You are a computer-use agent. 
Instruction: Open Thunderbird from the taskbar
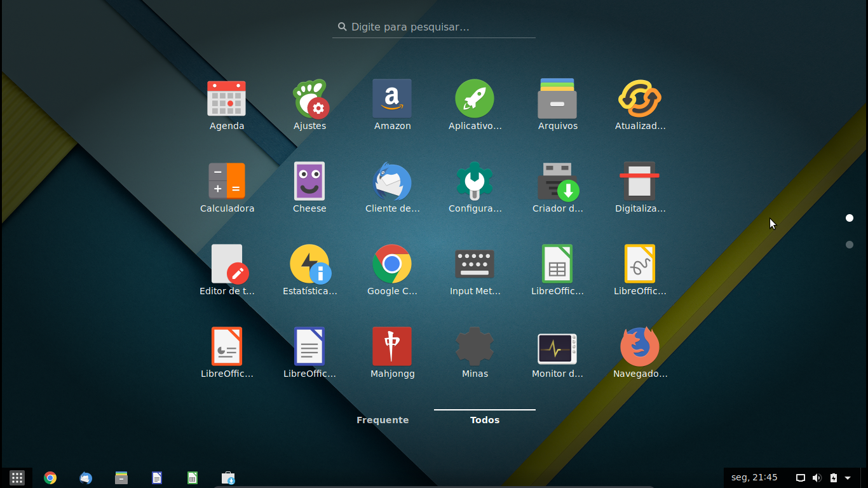point(86,477)
